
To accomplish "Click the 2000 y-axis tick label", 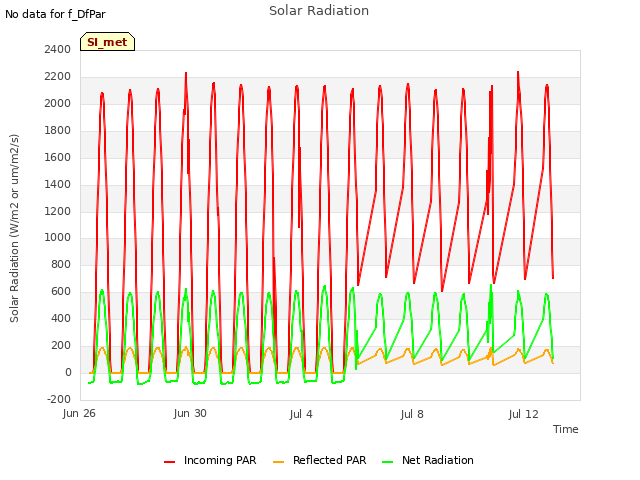I will click(58, 104).
